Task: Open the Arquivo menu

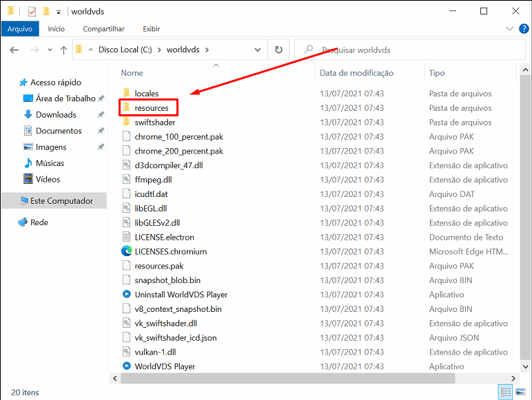Action: point(20,29)
